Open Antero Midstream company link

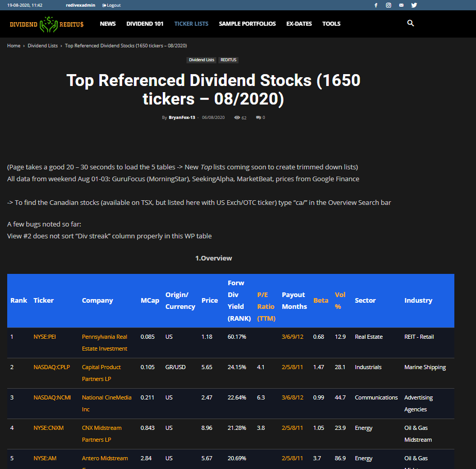click(105, 458)
